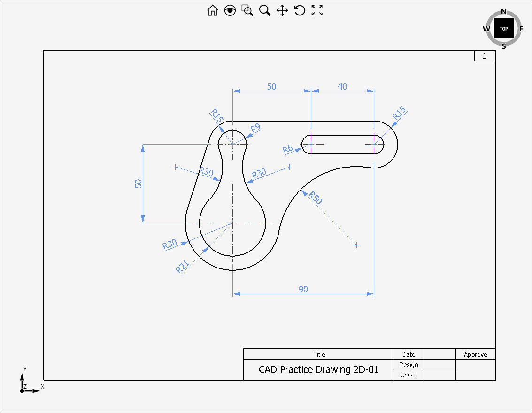Select the 90 horizontal dimension
The width and height of the screenshot is (532, 413).
click(x=303, y=290)
